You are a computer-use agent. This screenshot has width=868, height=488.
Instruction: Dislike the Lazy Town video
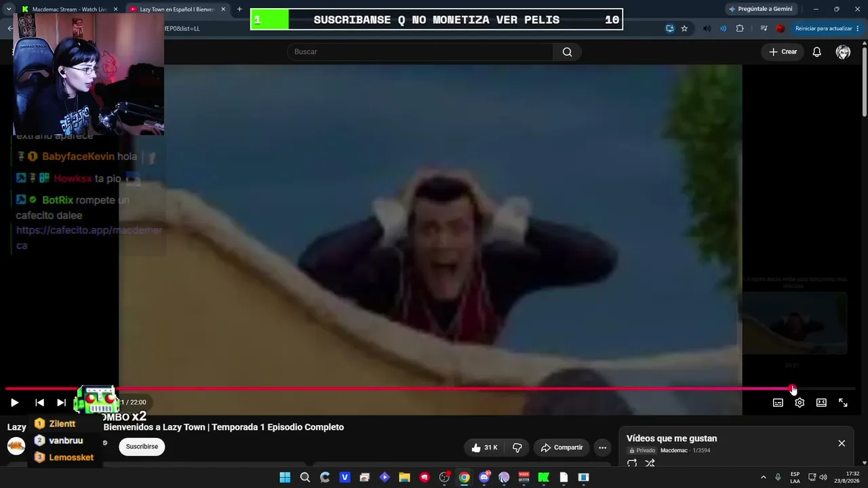click(517, 447)
